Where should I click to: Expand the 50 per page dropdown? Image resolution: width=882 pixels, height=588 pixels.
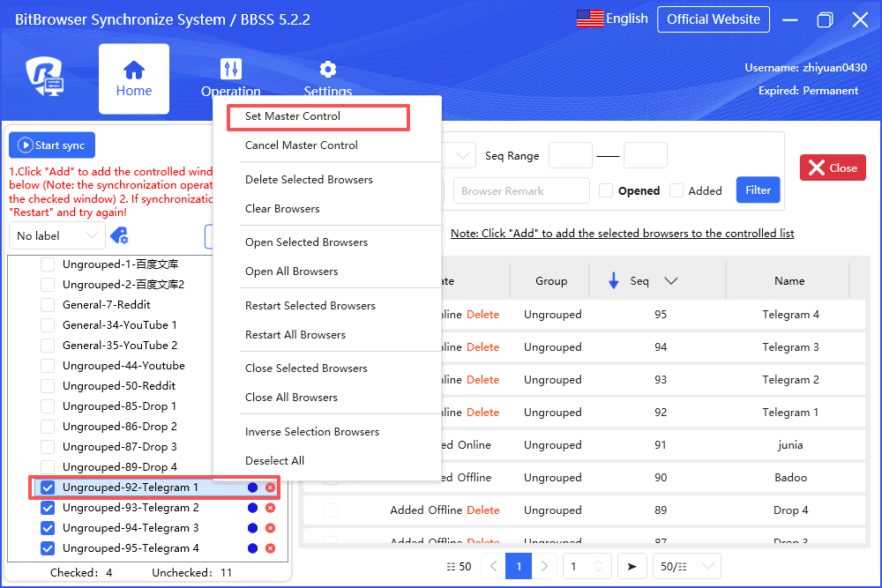(x=686, y=566)
